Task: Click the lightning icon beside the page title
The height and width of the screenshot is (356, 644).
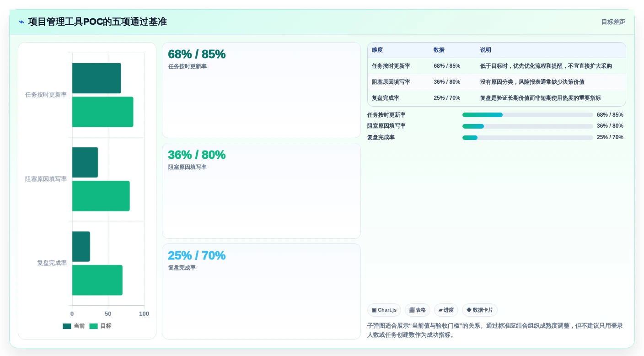Action: (21, 22)
